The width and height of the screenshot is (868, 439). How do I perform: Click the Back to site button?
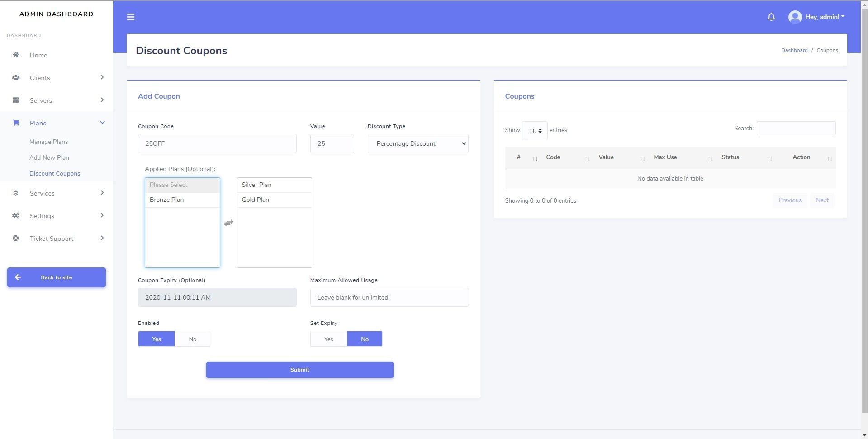pos(57,277)
